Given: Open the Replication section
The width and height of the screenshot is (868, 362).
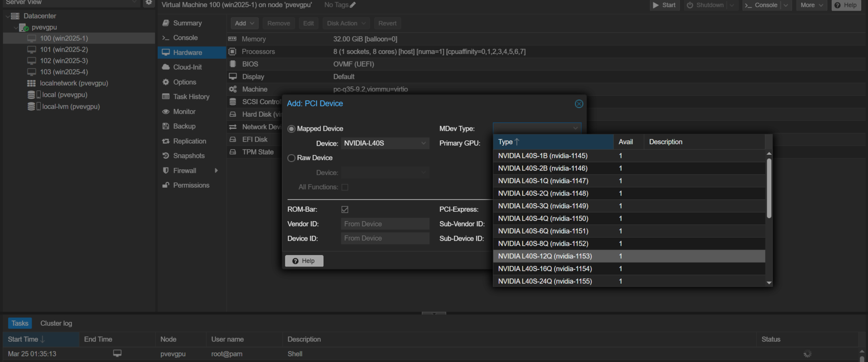Looking at the screenshot, I should pyautogui.click(x=192, y=141).
